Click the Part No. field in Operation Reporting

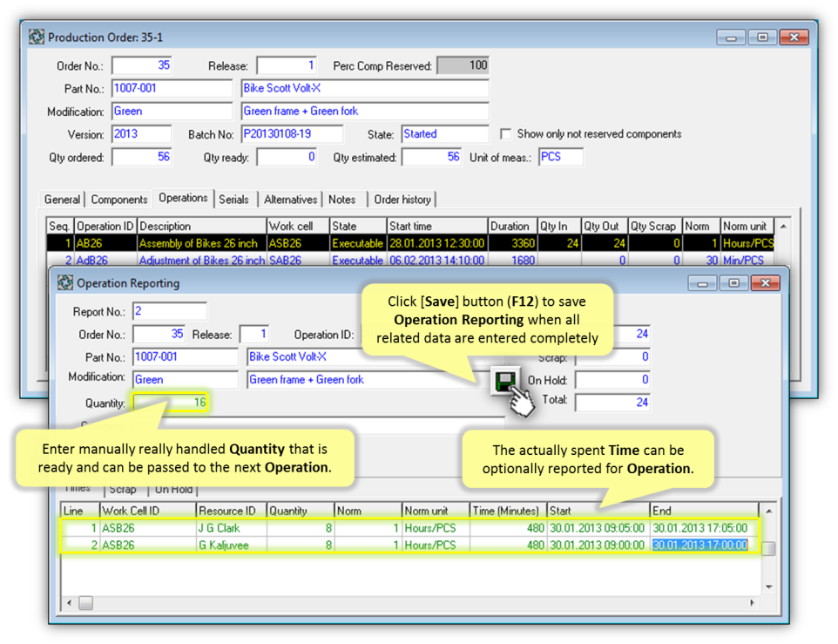[185, 357]
